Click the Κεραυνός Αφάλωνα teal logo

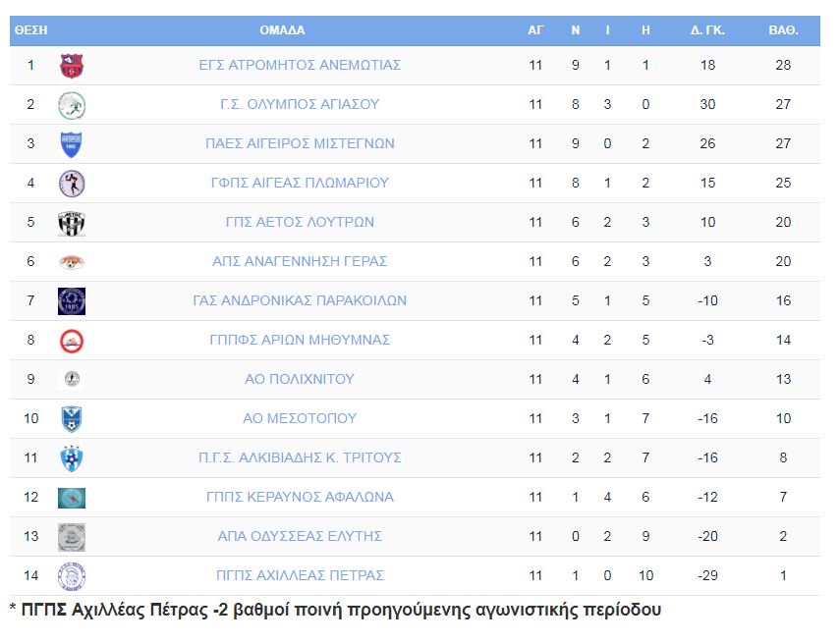coord(72,498)
